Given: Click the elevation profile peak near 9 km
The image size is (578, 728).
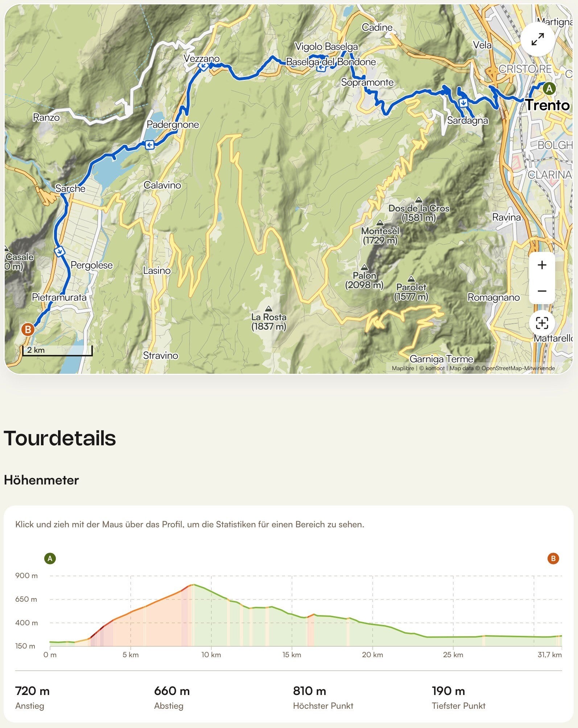Looking at the screenshot, I should tap(194, 585).
